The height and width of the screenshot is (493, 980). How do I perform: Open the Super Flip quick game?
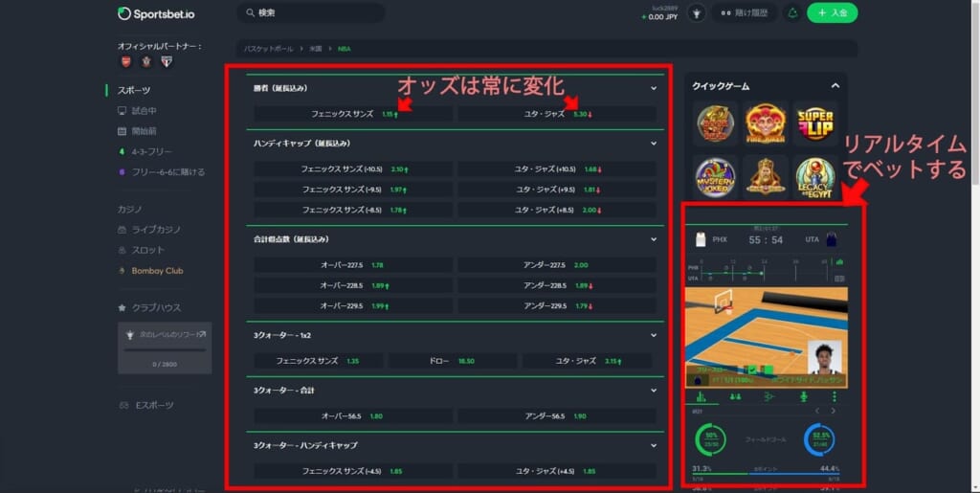[x=815, y=123]
